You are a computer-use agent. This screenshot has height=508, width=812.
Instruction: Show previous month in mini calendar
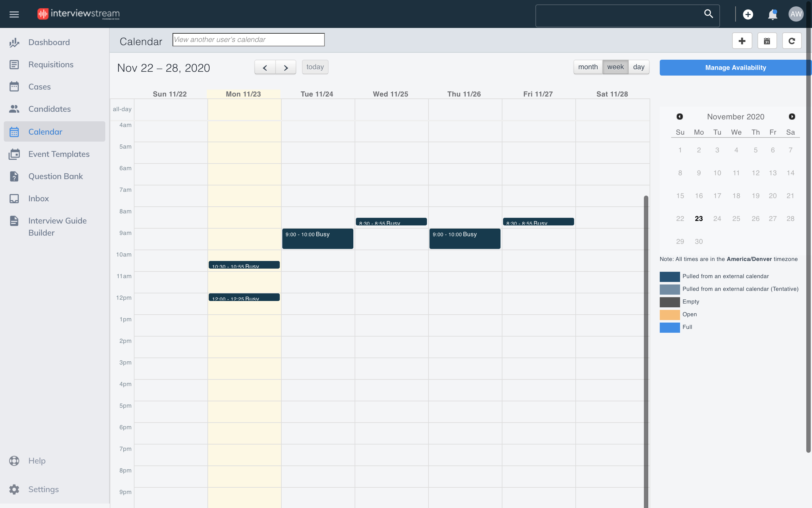coord(679,117)
